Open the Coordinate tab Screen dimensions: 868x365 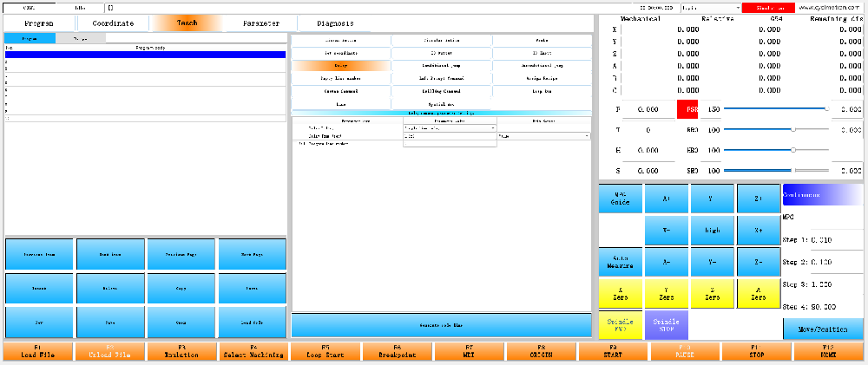tap(113, 23)
